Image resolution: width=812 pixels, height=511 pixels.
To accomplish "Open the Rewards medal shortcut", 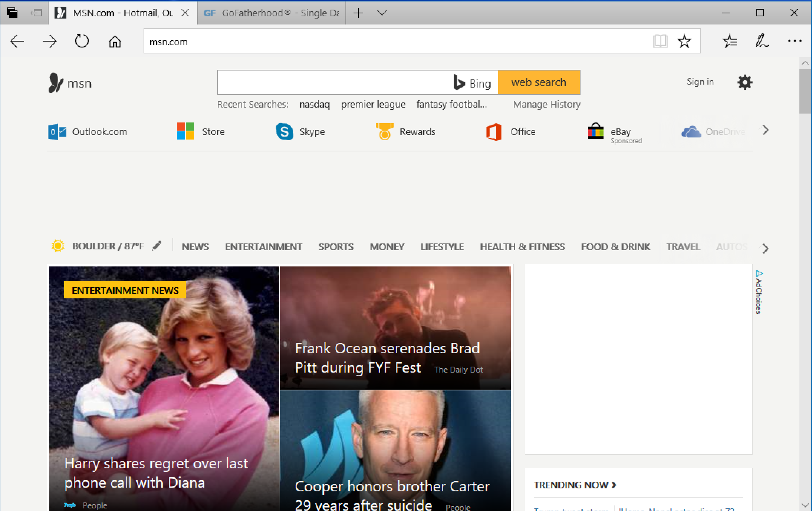I will click(405, 131).
